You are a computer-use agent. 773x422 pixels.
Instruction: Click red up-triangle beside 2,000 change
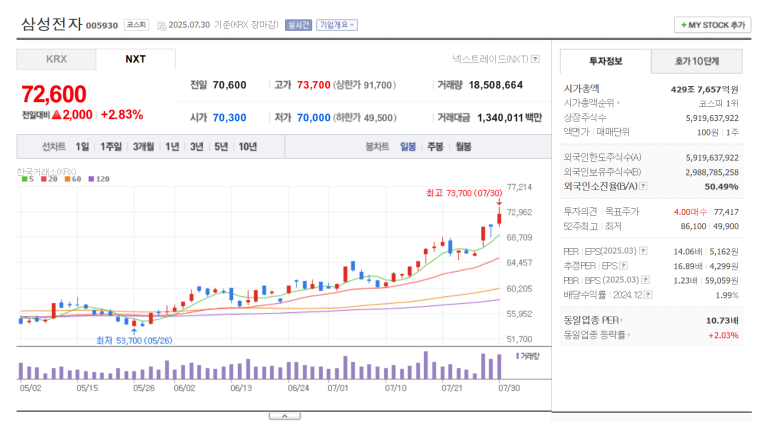56,115
